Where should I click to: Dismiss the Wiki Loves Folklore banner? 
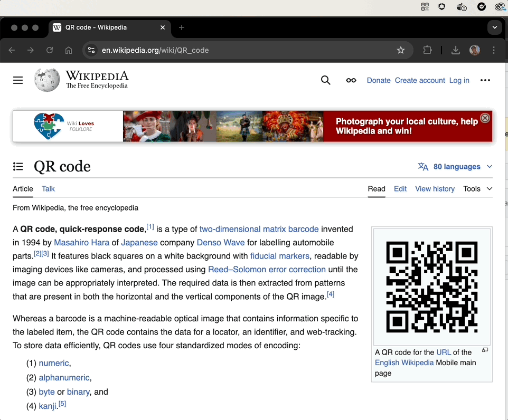(485, 118)
